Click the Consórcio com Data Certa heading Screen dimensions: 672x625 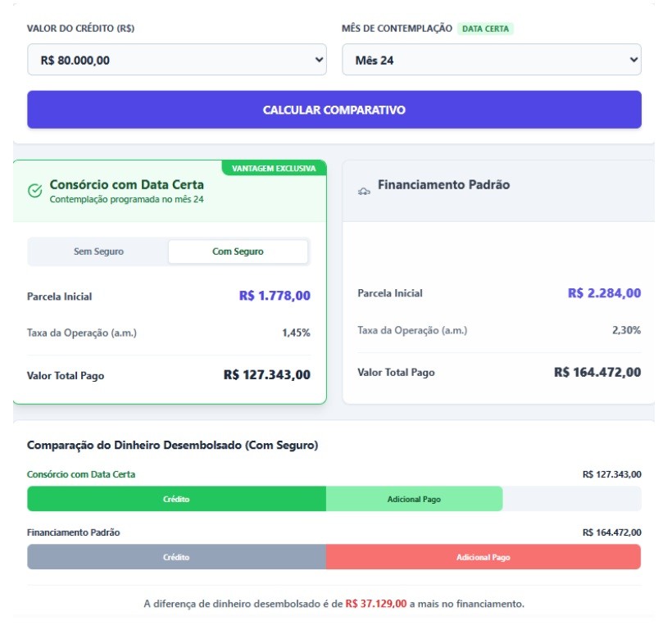pos(127,184)
